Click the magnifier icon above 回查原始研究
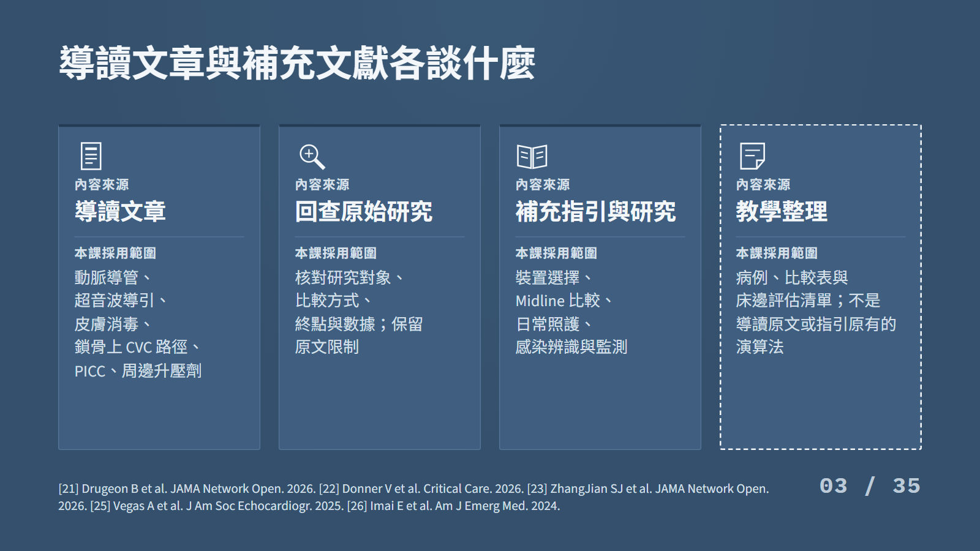980x551 pixels. pyautogui.click(x=312, y=157)
